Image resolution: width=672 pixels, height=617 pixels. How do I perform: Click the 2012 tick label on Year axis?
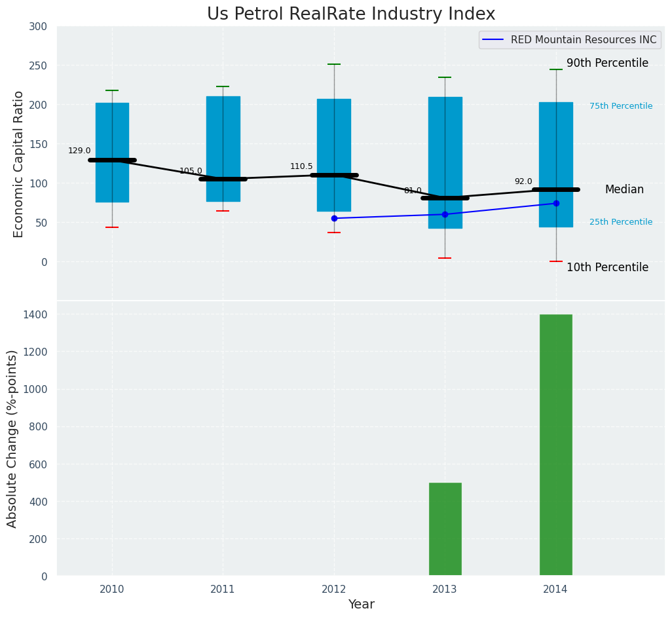334,589
